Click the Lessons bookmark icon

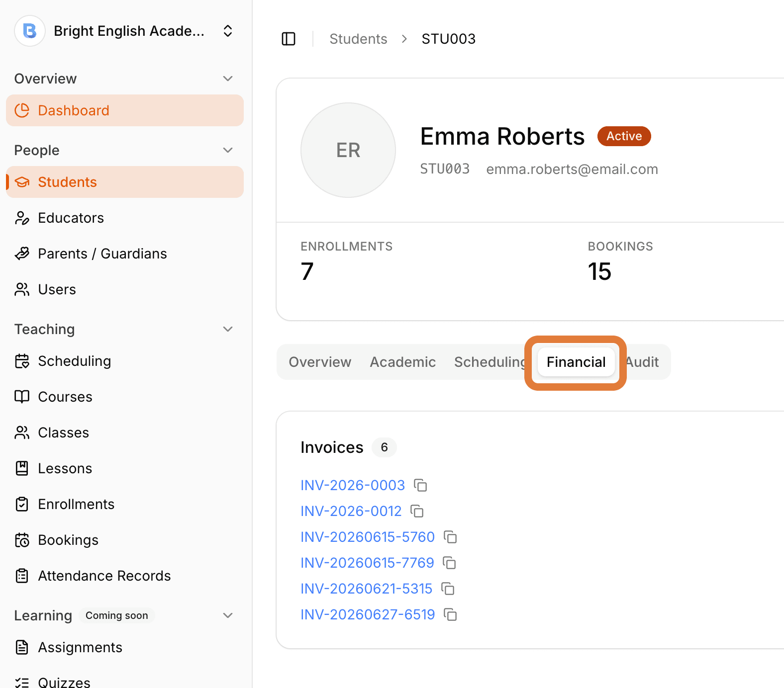coord(22,468)
